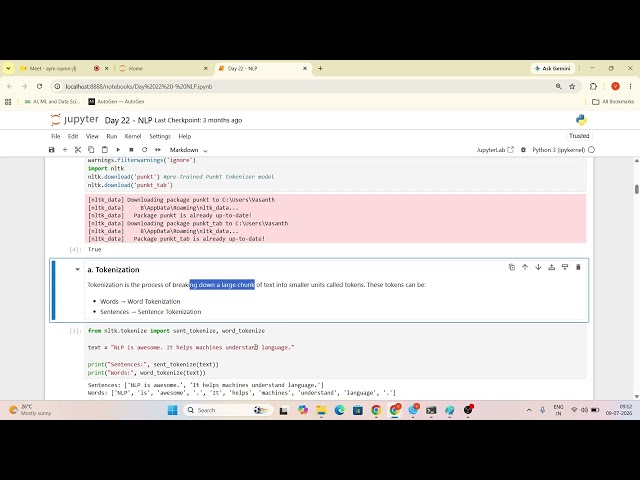Open the Run menu

click(111, 136)
